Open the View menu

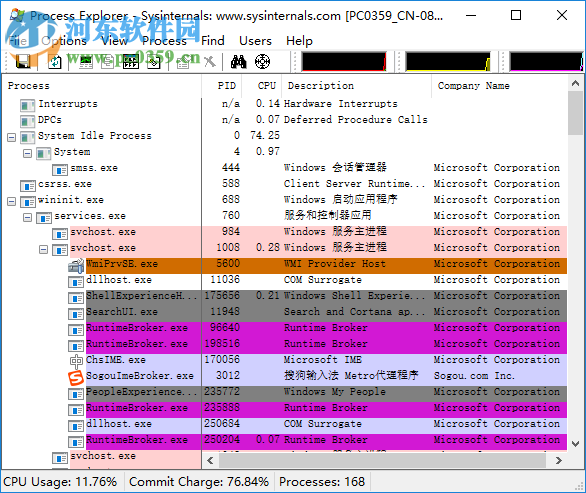(x=114, y=41)
